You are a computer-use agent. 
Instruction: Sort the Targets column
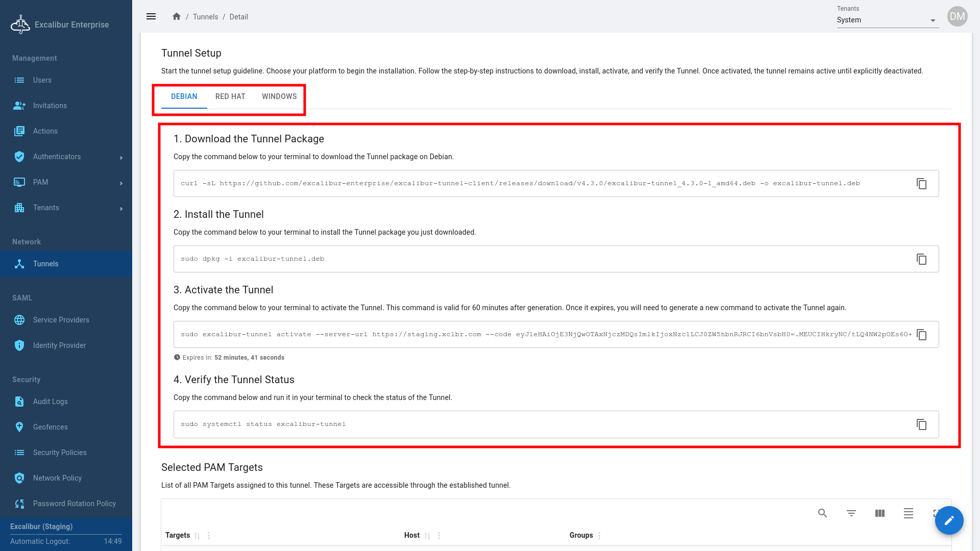pos(197,536)
